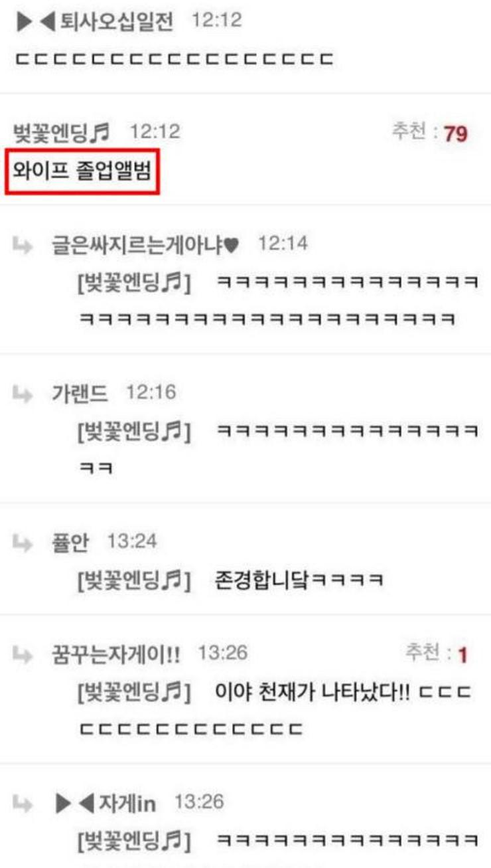Click the 존경합니닼ㅋㅋㅋㅋ reply text
The width and height of the screenshot is (491, 868).
click(300, 580)
